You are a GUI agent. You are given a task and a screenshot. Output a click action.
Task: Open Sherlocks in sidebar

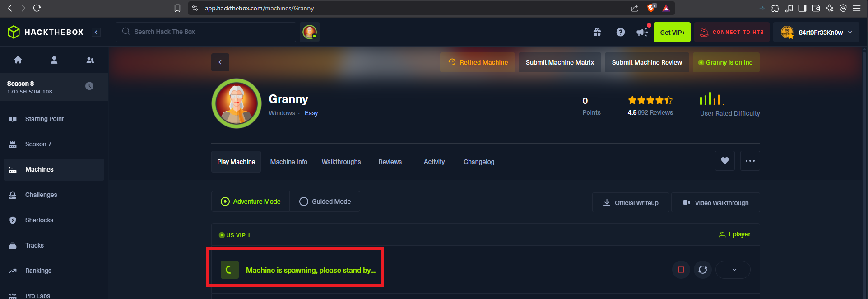54,220
